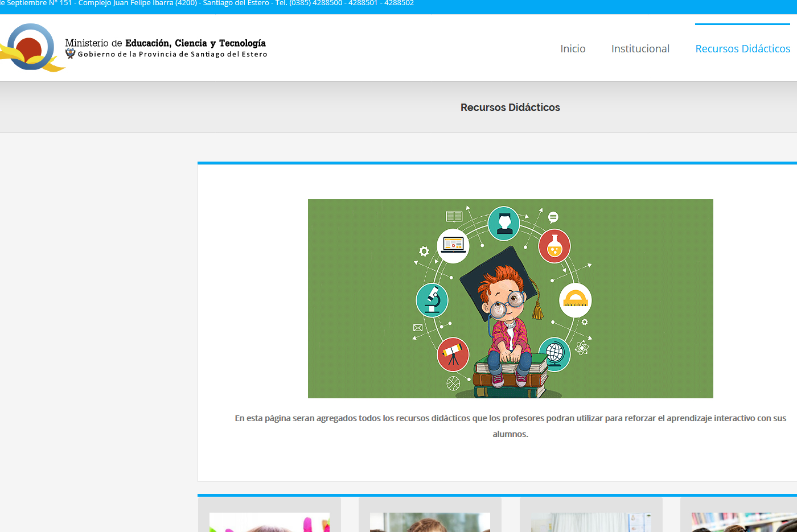Click the envelope mail outline icon

pos(418,328)
